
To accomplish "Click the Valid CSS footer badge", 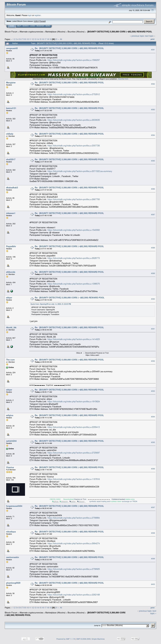I will 135,639.
